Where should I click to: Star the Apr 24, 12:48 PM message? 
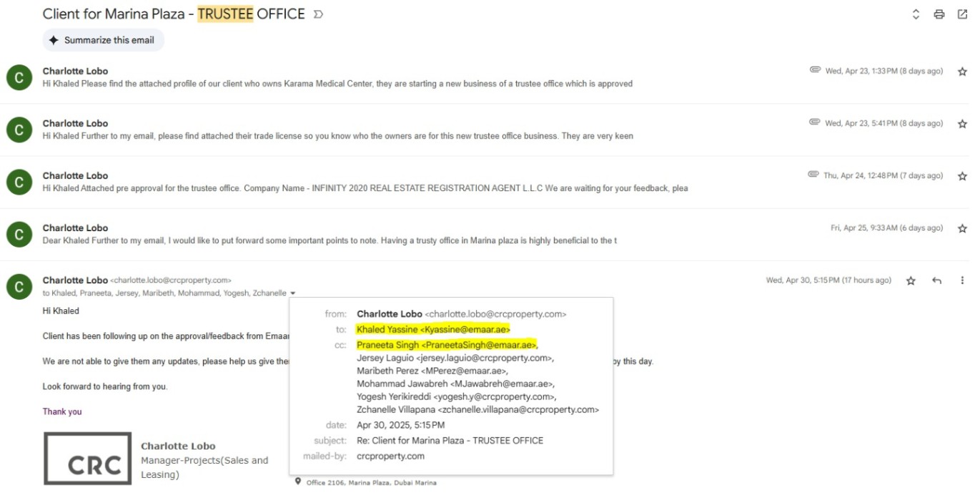962,176
